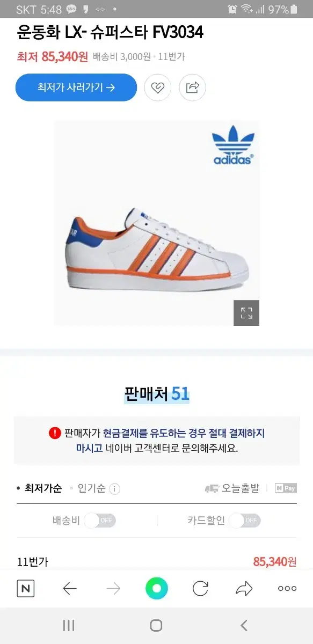Tap the heart wishlist icon
This screenshot has width=313, height=644.
(157, 87)
